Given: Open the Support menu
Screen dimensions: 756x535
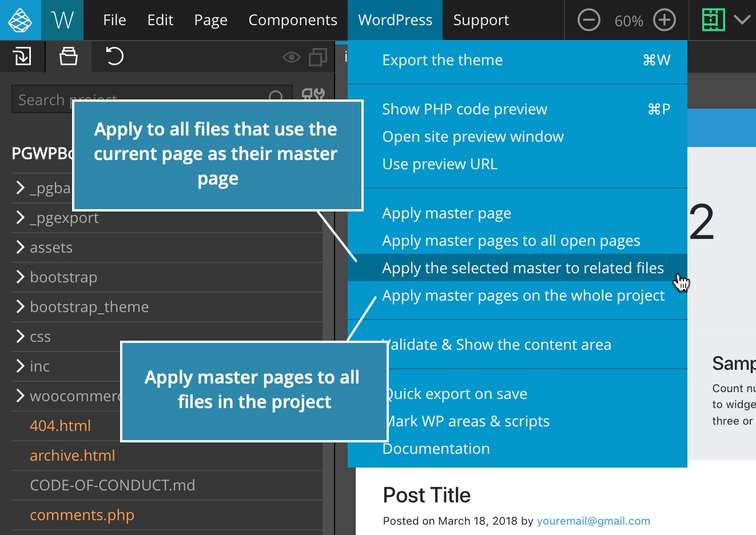Looking at the screenshot, I should point(481,20).
